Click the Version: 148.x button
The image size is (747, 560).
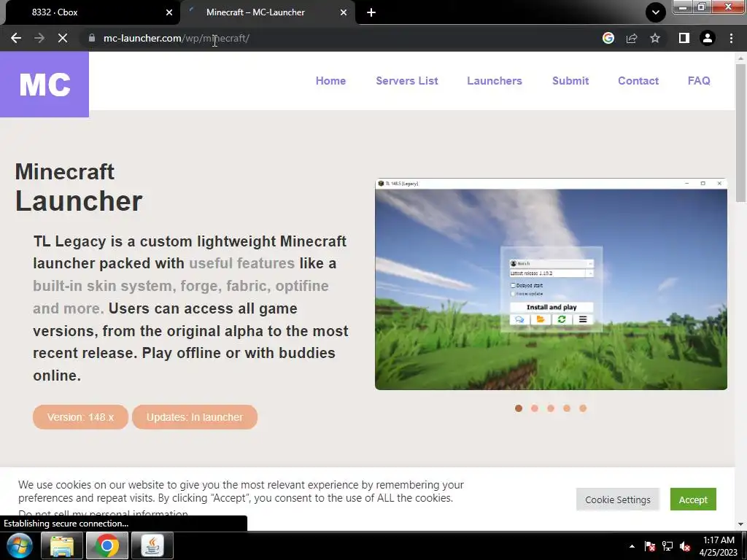[x=80, y=417]
